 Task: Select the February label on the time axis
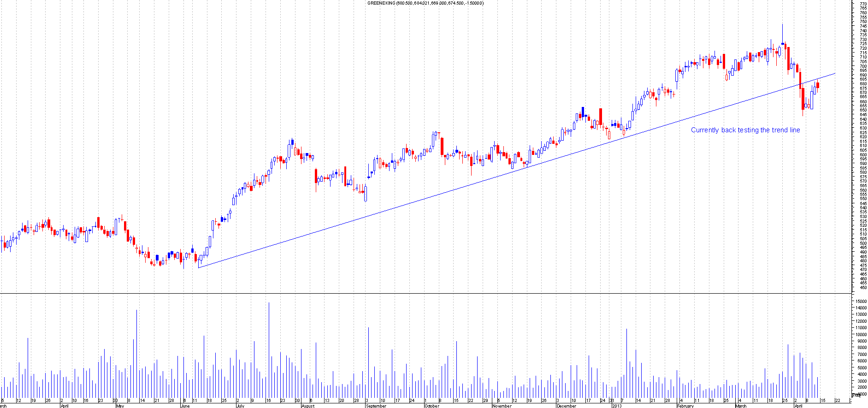click(x=685, y=406)
